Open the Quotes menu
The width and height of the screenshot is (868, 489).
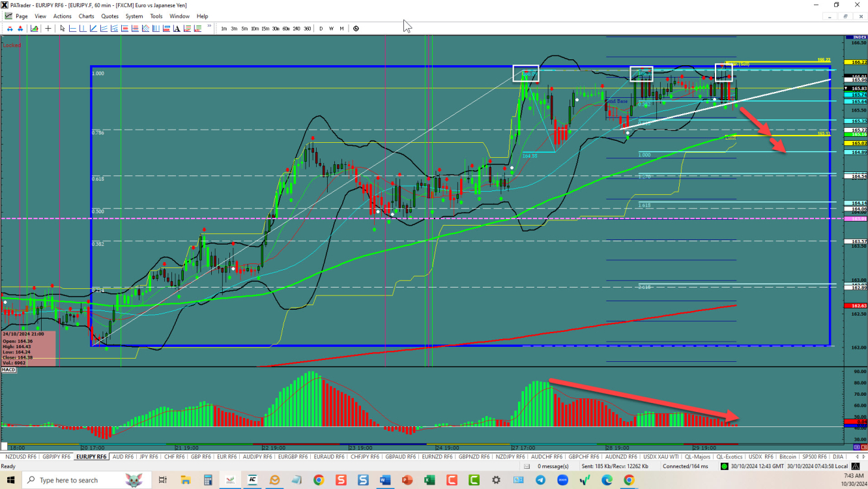click(x=110, y=16)
